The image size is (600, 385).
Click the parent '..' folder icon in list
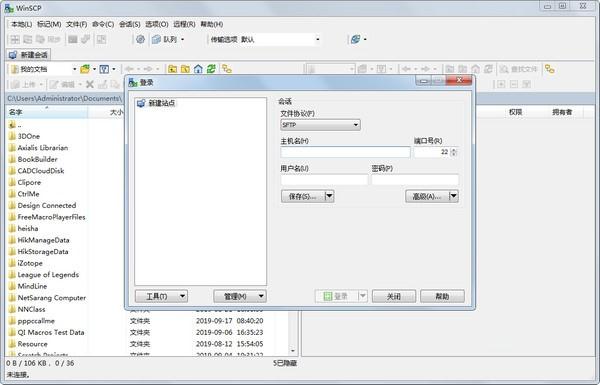tap(12, 125)
